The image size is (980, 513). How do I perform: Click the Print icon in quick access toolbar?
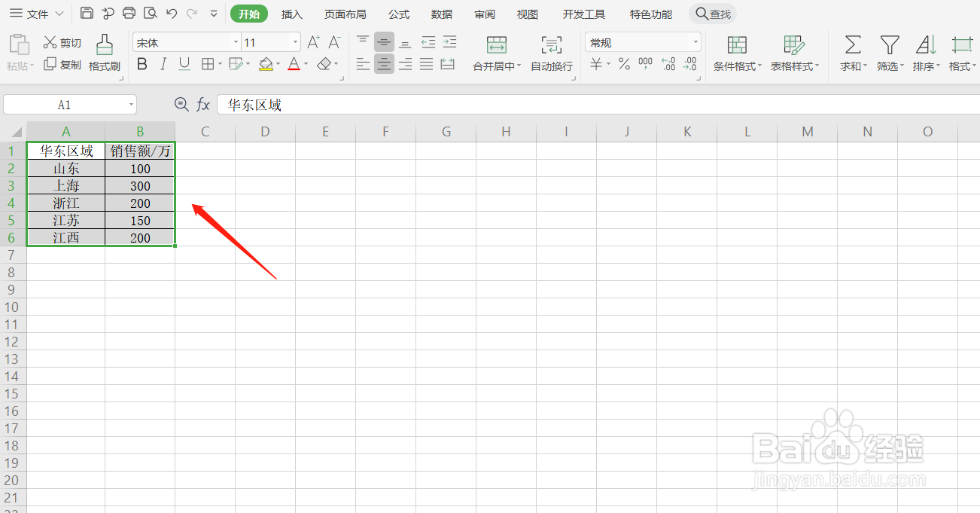[x=129, y=14]
